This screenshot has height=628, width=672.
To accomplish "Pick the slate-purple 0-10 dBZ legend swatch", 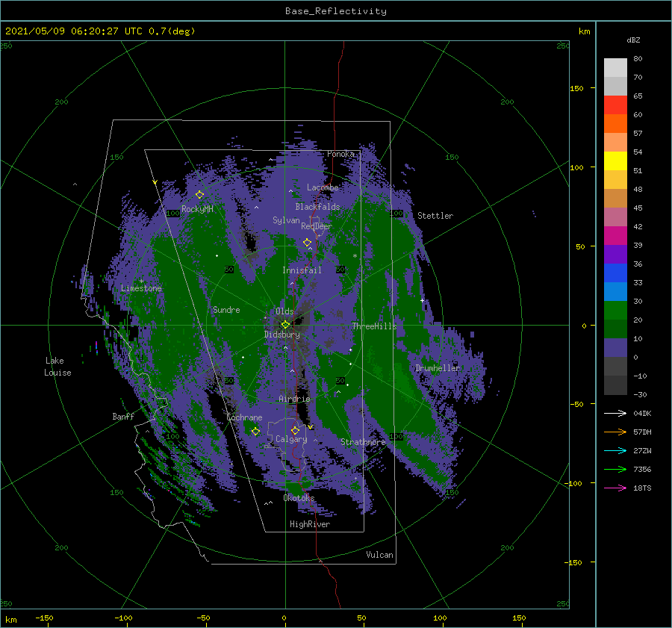I will pyautogui.click(x=615, y=348).
